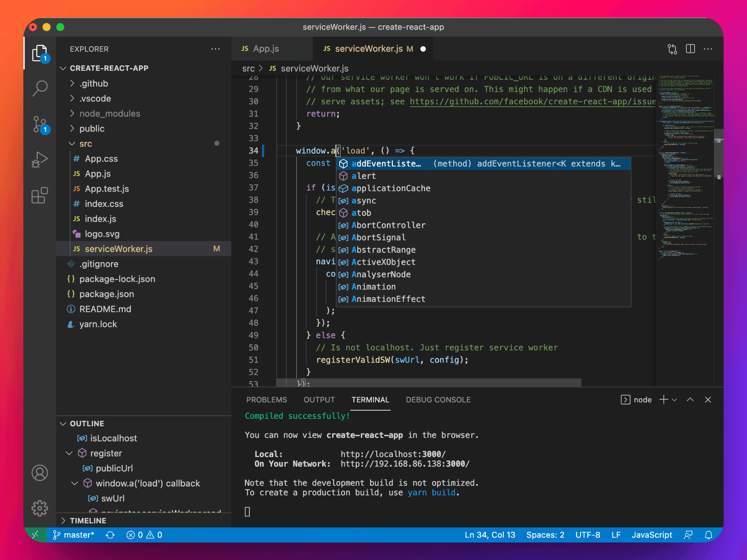Click the Open Changes compare icon

(x=672, y=49)
